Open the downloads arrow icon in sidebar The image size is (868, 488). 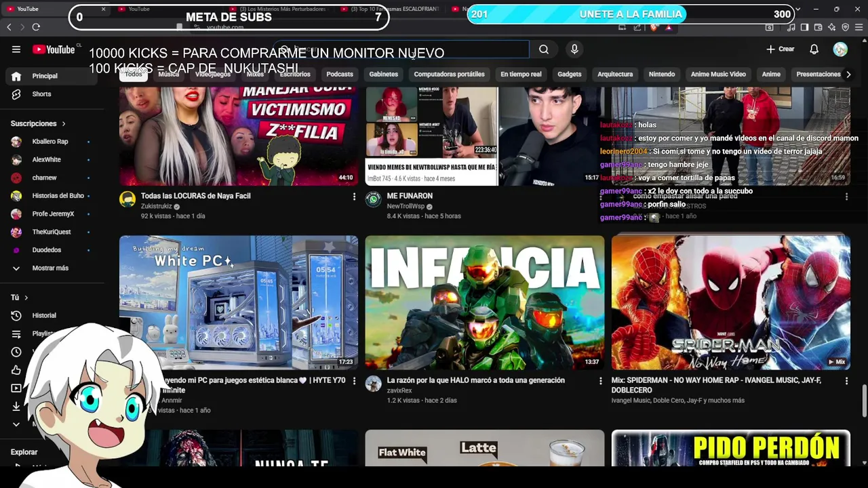16,406
